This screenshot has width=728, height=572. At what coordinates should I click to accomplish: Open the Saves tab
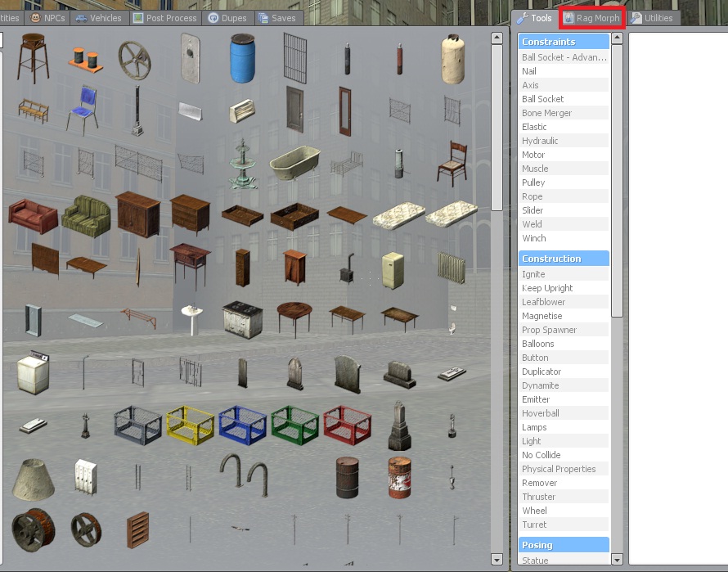tap(277, 18)
